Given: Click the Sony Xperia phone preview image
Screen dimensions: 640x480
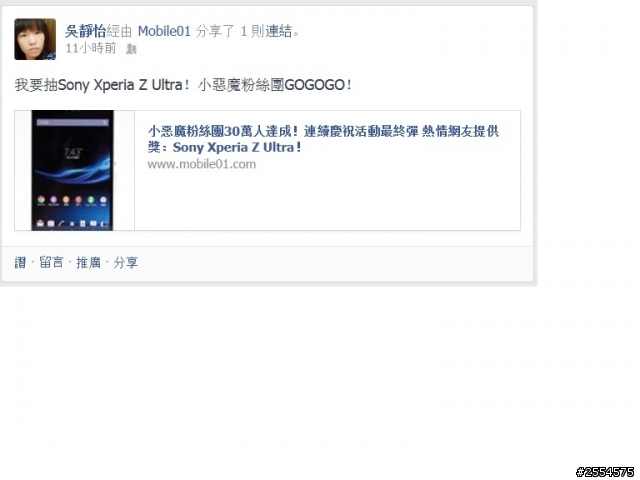Looking at the screenshot, I should [73, 170].
